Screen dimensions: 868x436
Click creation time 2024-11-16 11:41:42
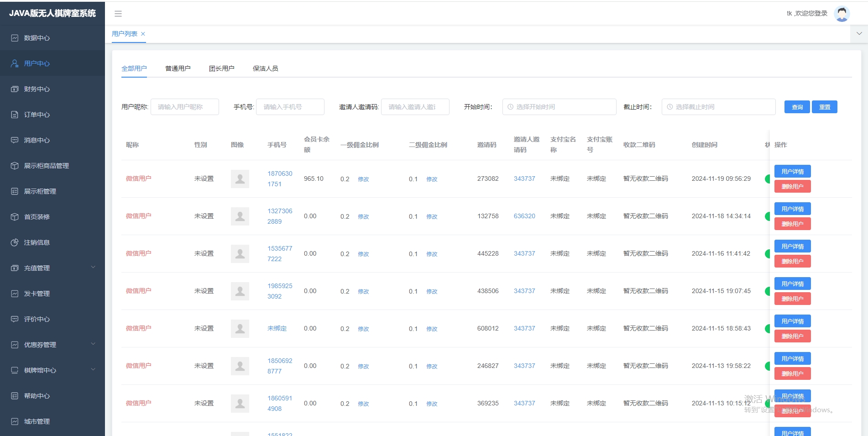point(721,254)
